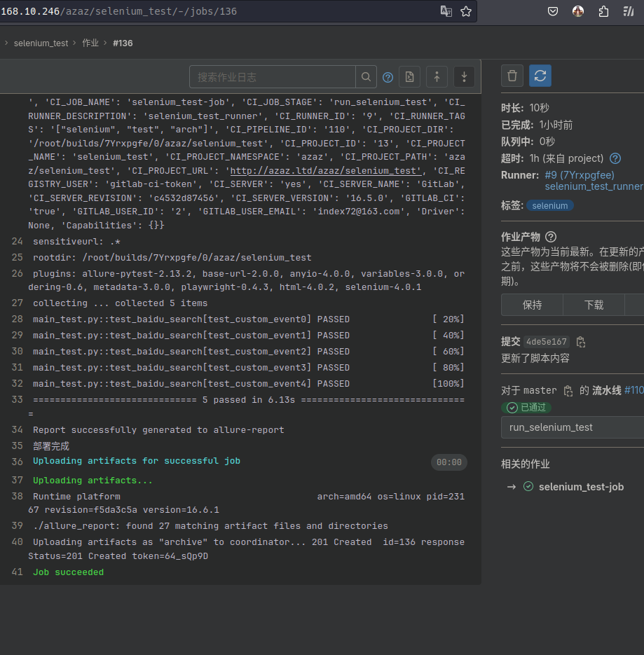Show the raw job log file
644x655 pixels.
click(409, 77)
